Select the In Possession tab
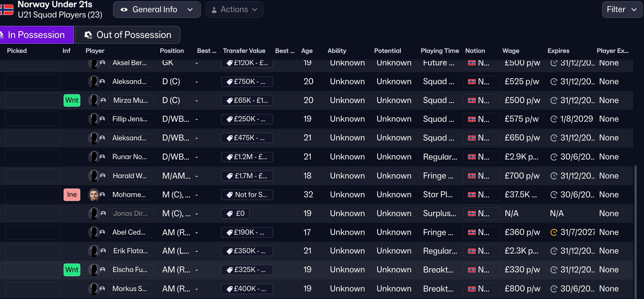644x299 pixels. [x=37, y=35]
